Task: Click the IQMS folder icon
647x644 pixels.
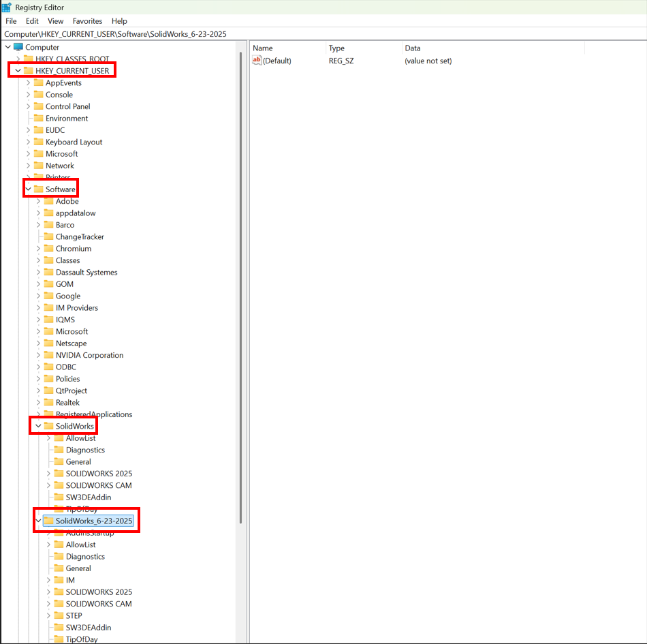Action: [x=48, y=320]
